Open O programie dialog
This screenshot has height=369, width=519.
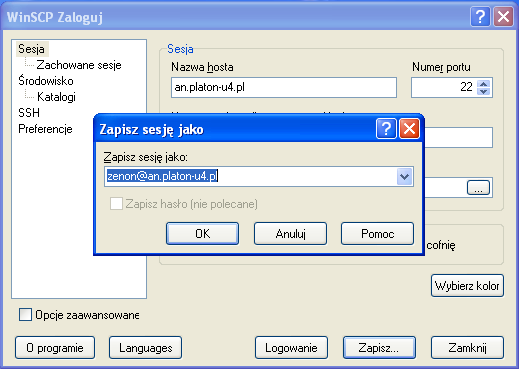coord(55,348)
